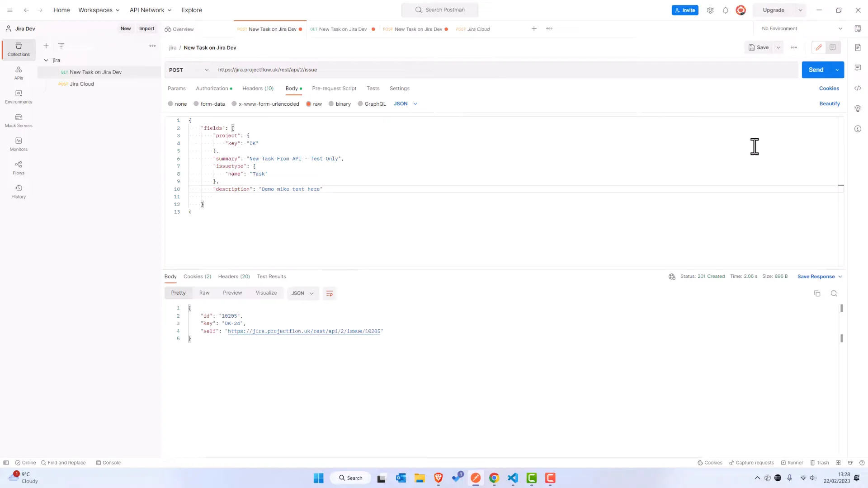Viewport: 868px width, 488px height.
Task: Toggle response line wrap icon
Action: pos(330,294)
